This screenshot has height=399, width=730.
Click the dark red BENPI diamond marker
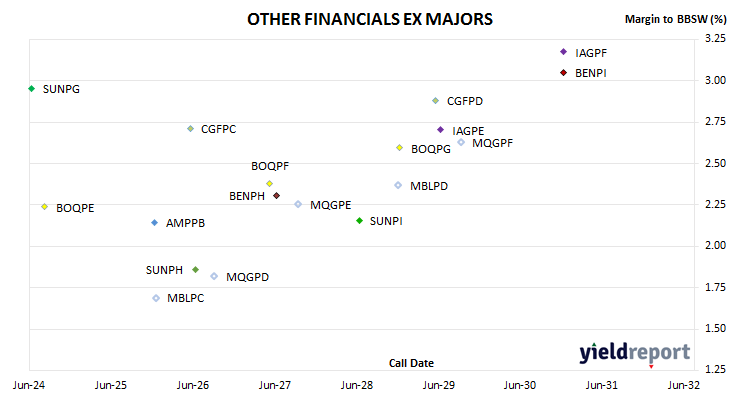pyautogui.click(x=563, y=73)
